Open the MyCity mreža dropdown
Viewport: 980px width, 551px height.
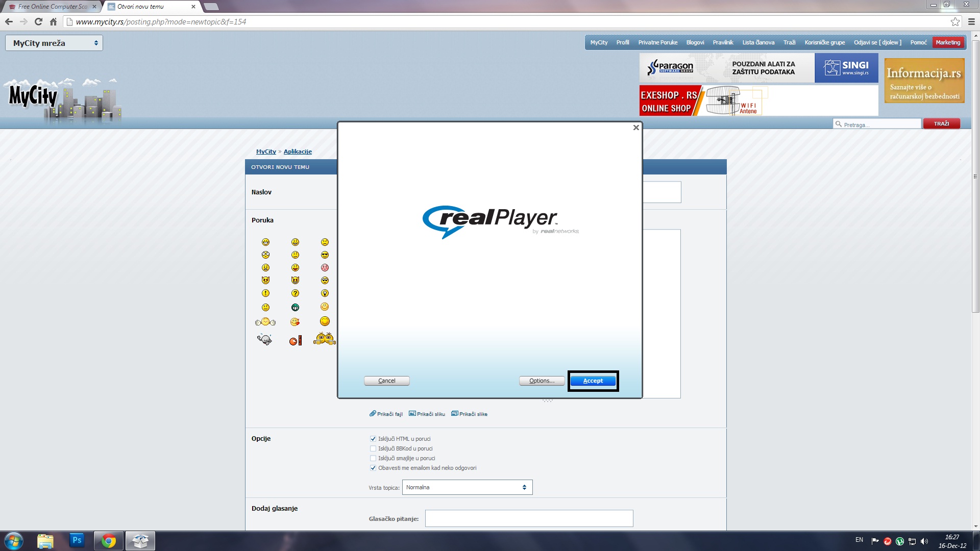tap(54, 43)
